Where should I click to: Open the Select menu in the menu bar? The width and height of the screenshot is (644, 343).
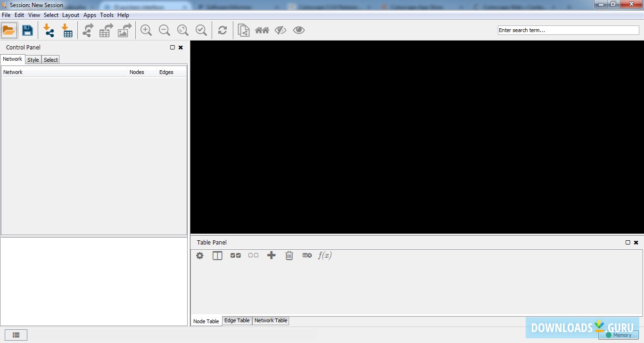51,15
